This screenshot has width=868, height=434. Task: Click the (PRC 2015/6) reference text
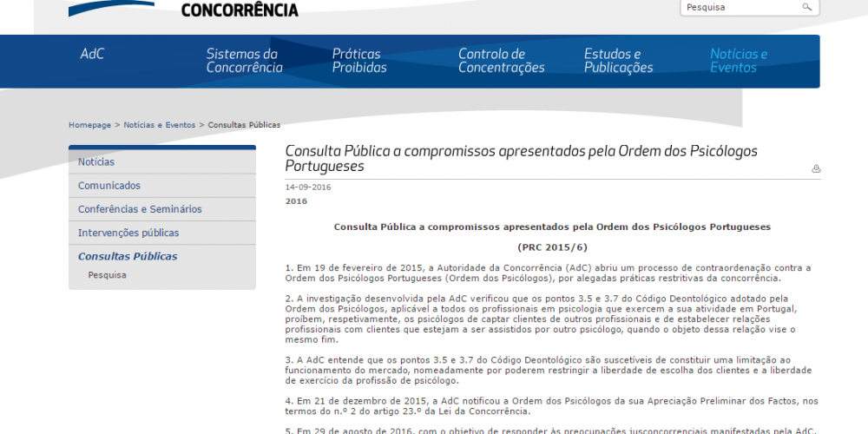(x=552, y=247)
